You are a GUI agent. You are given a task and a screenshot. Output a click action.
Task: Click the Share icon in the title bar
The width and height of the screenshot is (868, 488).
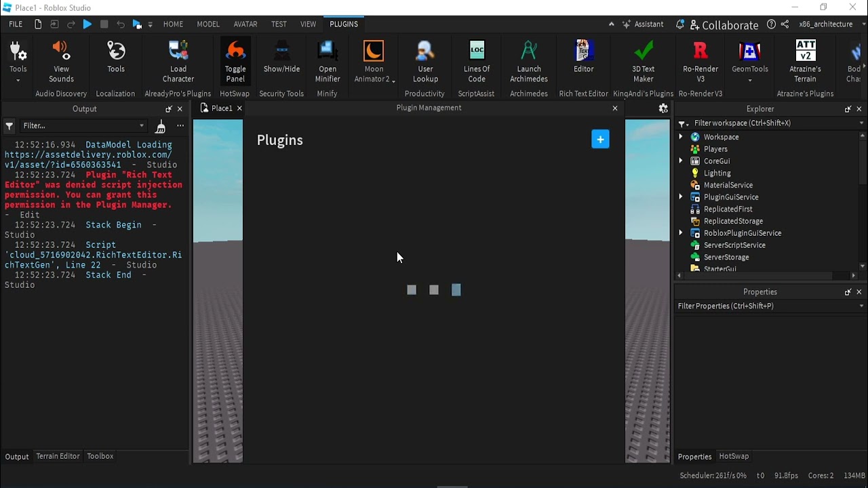point(785,24)
